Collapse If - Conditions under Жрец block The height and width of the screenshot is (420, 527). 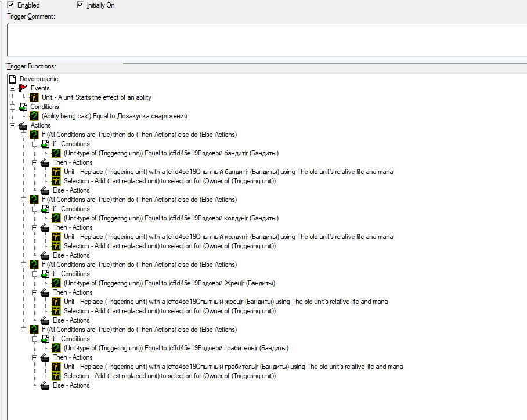click(x=35, y=274)
